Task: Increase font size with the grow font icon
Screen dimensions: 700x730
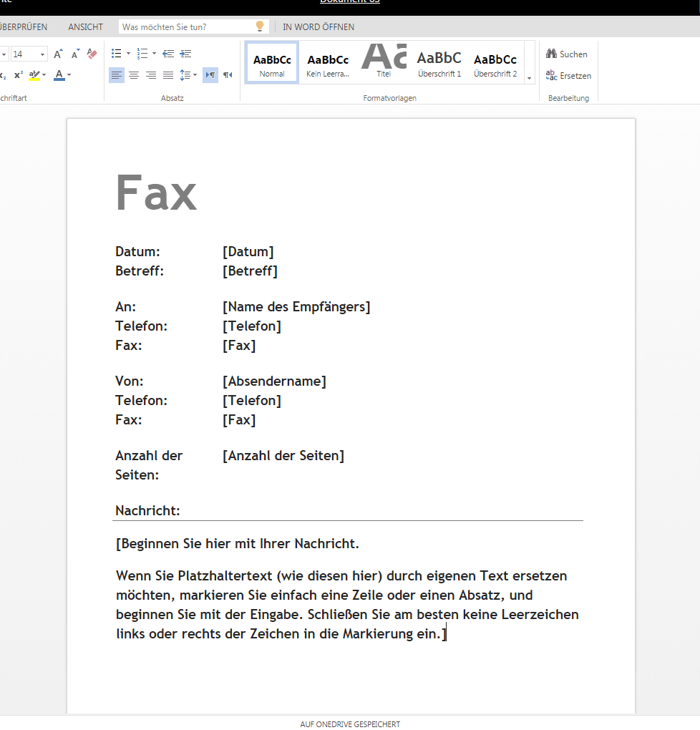Action: tap(58, 54)
